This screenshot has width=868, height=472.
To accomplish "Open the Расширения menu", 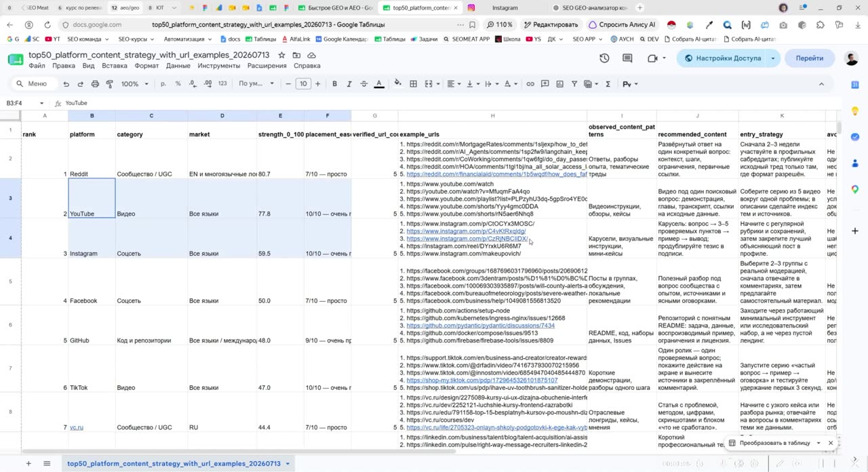I will (x=267, y=66).
